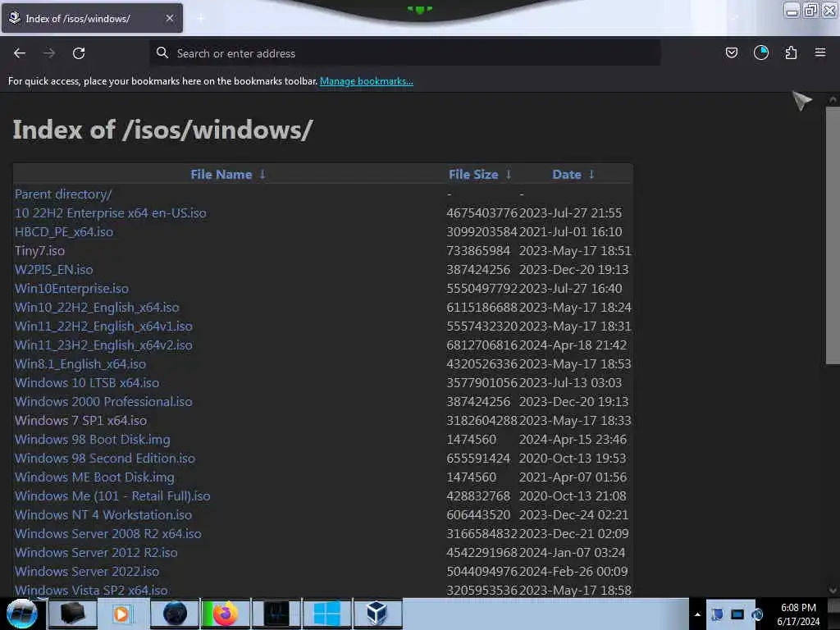Screen dimensions: 840x630
Task: Click the File Size sort arrow
Action: tap(509, 175)
